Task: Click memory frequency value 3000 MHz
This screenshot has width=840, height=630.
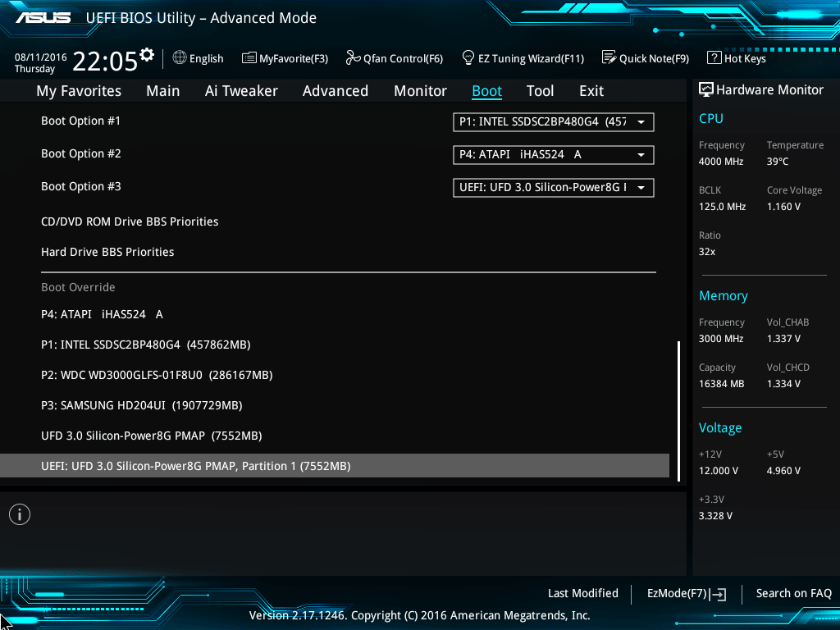Action: click(x=721, y=339)
